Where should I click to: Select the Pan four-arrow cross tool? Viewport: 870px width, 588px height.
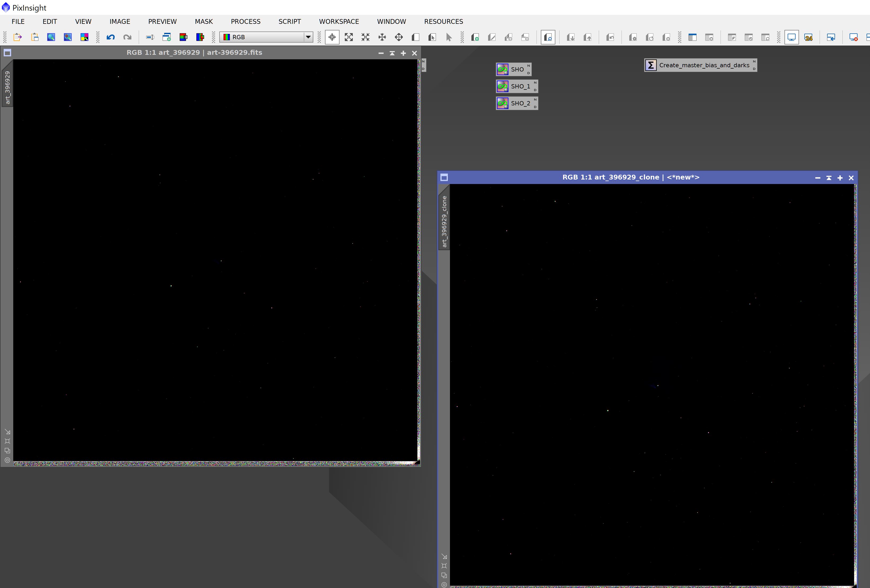pyautogui.click(x=382, y=37)
